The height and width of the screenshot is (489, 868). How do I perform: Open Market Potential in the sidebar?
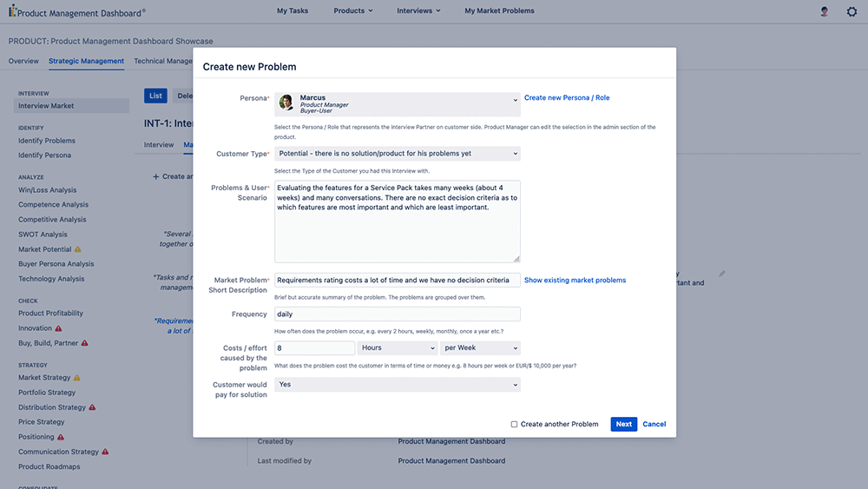[45, 249]
